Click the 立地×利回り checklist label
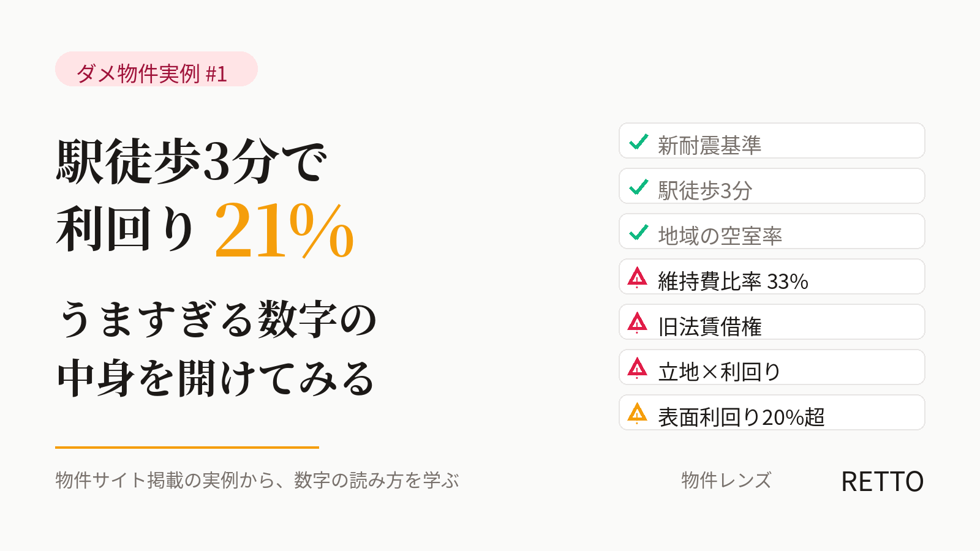980x551 pixels. (720, 372)
